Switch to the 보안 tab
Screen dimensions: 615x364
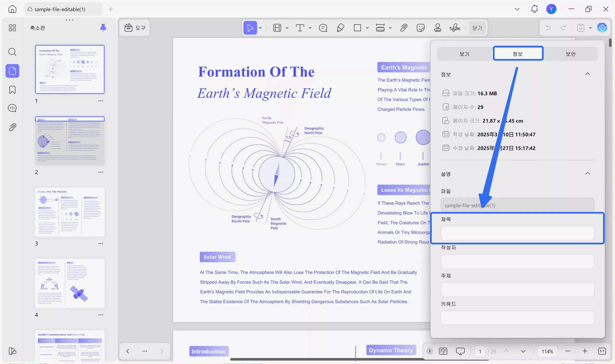(x=571, y=54)
